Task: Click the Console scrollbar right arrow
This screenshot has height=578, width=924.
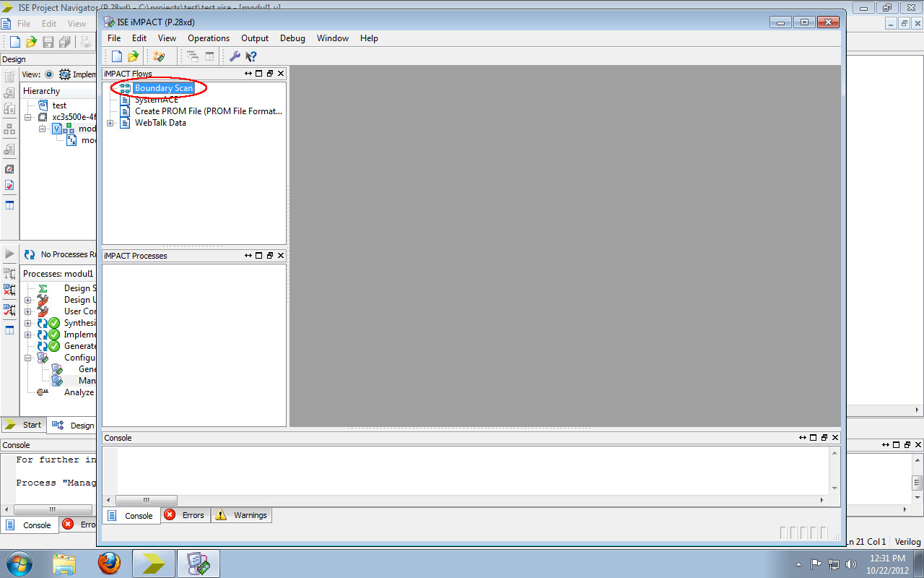Action: 823,499
